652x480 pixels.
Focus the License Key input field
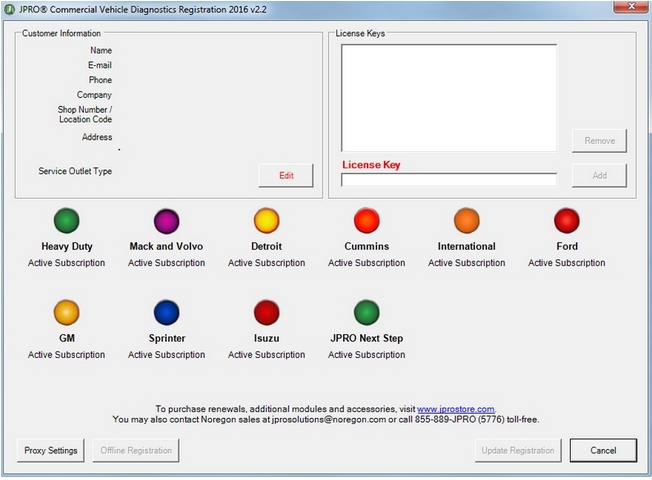[x=449, y=180]
